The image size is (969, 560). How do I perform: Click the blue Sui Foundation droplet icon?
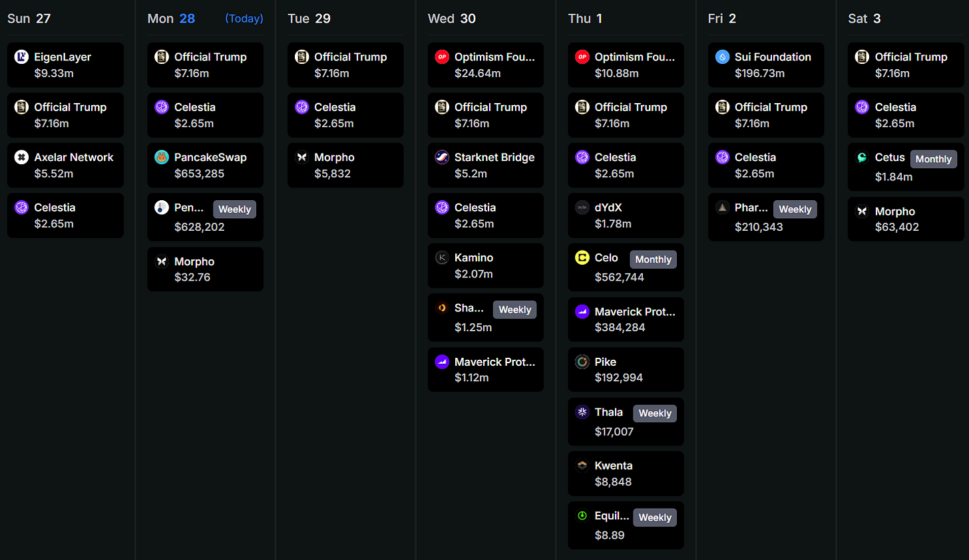tap(722, 57)
